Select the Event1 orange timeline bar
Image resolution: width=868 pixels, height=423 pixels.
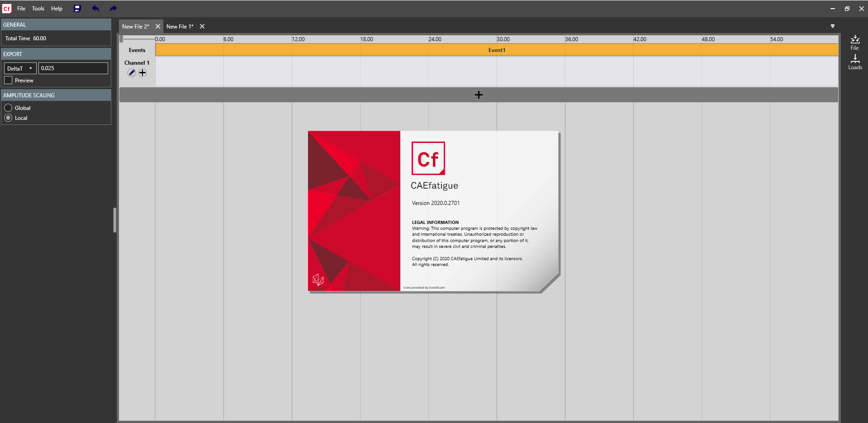pyautogui.click(x=497, y=50)
